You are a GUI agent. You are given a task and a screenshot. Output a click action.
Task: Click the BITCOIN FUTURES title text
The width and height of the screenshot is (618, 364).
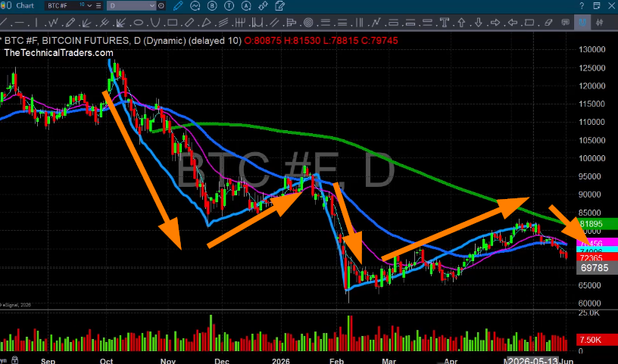[x=84, y=41]
